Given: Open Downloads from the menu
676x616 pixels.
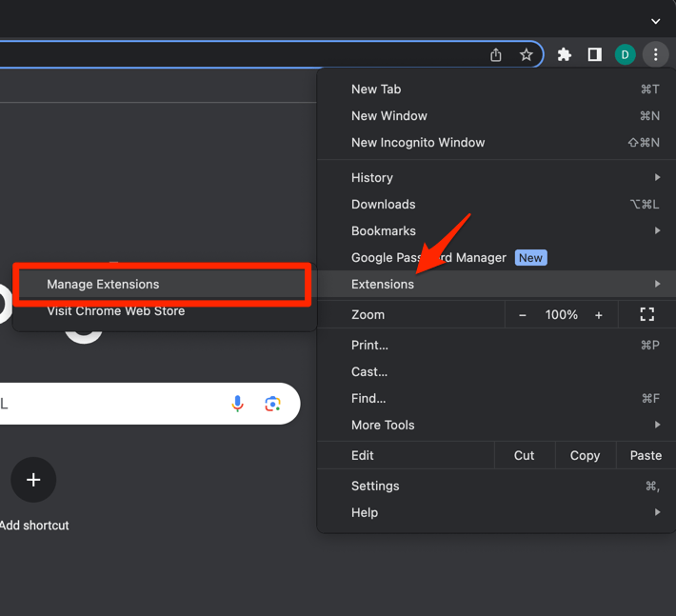Looking at the screenshot, I should pyautogui.click(x=496, y=205).
